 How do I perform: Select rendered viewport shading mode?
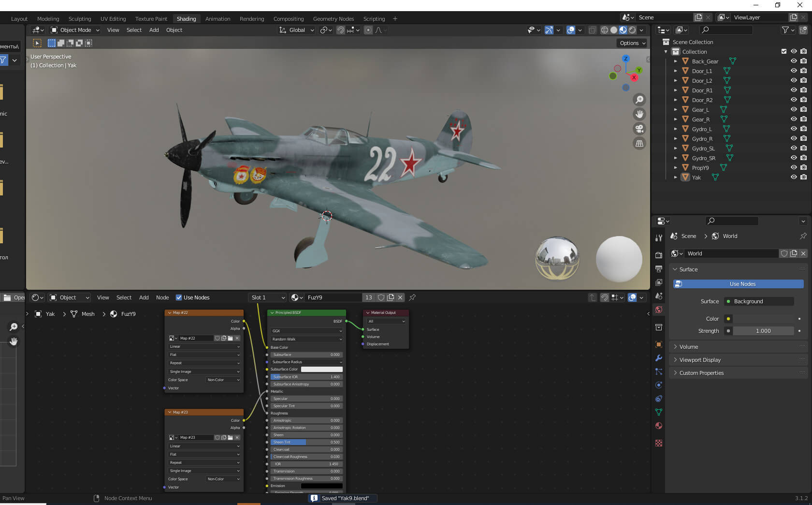(x=632, y=30)
